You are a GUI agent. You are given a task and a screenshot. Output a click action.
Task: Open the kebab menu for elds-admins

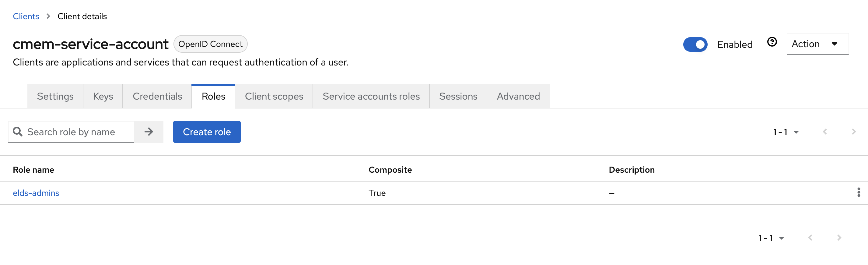coord(858,193)
